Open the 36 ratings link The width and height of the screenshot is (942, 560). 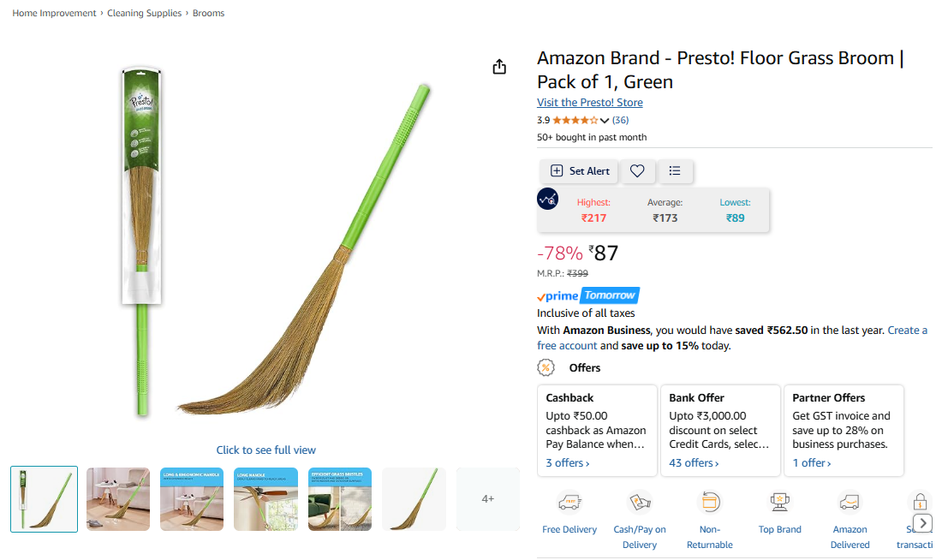(620, 121)
